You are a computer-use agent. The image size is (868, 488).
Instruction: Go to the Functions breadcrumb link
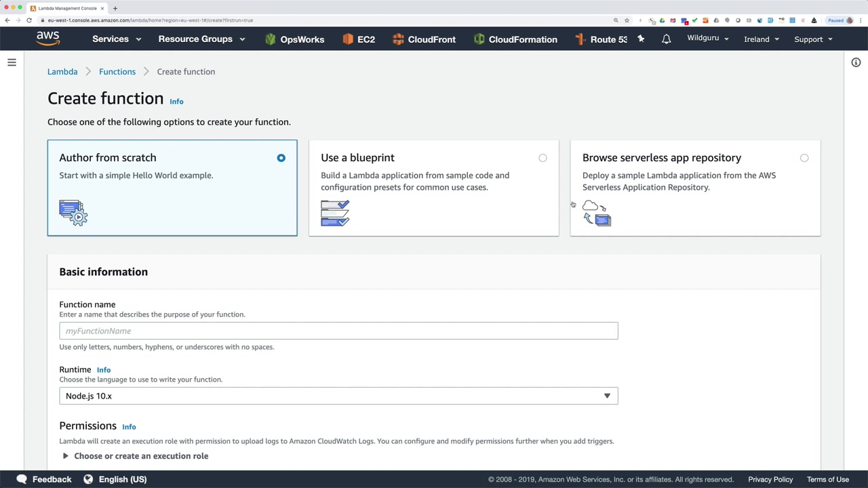(117, 72)
